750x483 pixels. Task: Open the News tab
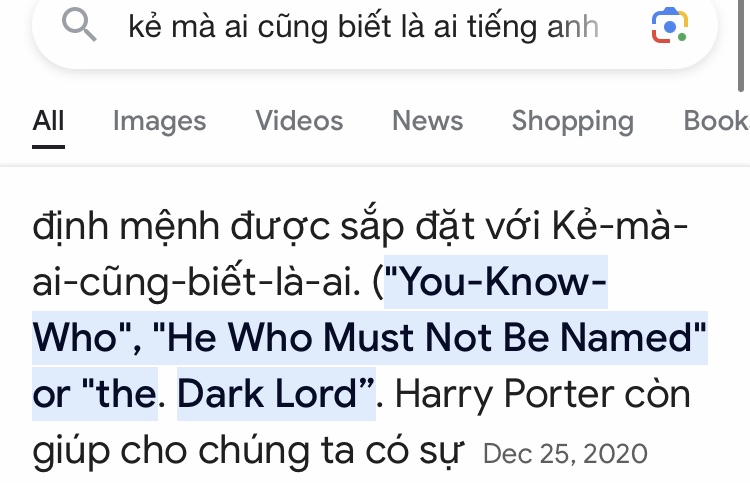coord(428,121)
